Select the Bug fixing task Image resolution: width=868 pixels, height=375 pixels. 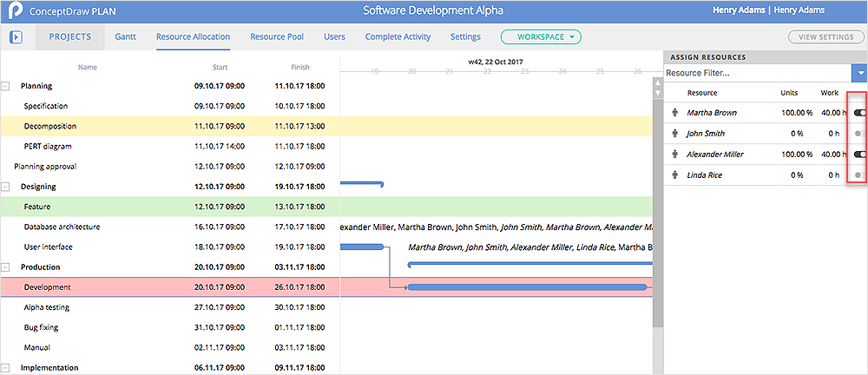click(41, 327)
